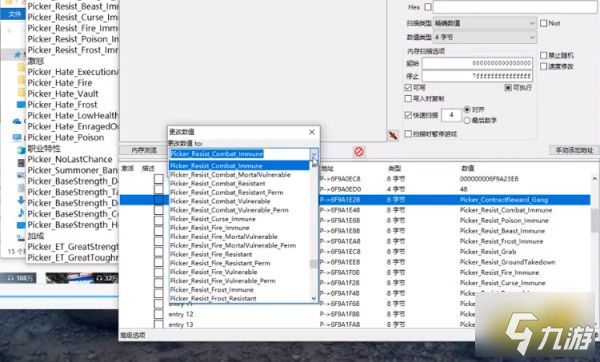Click the 激活 active column header
The height and width of the screenshot is (362, 600).
(x=127, y=168)
